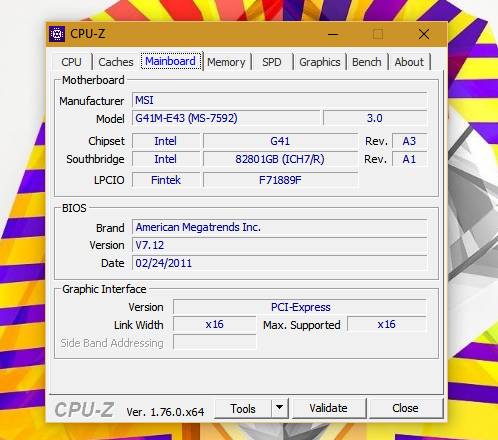Click graphic interface version PCI-Express
The height and width of the screenshot is (440, 498).
(x=300, y=307)
